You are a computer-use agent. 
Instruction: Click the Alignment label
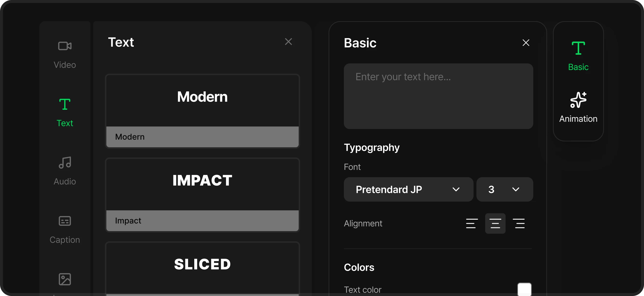[x=363, y=223]
